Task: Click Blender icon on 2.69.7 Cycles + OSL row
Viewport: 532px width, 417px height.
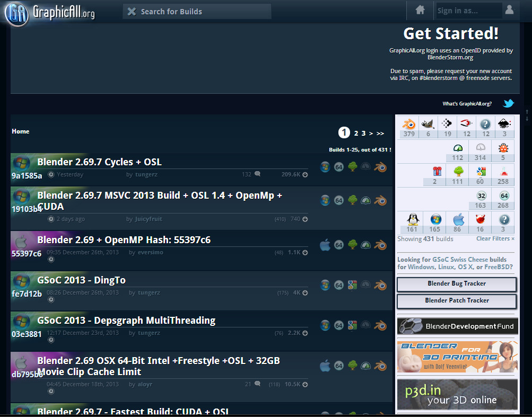Action: click(380, 167)
